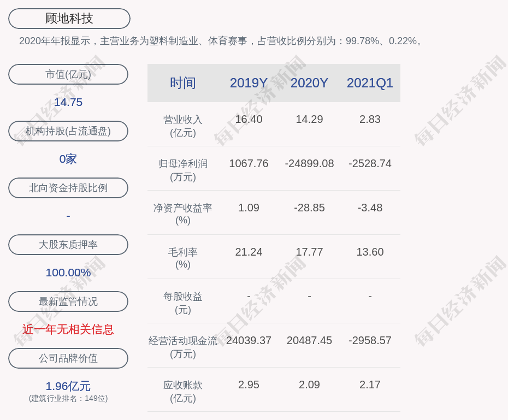
Task: Select cash flow value -2958.57
Action: 370,340
